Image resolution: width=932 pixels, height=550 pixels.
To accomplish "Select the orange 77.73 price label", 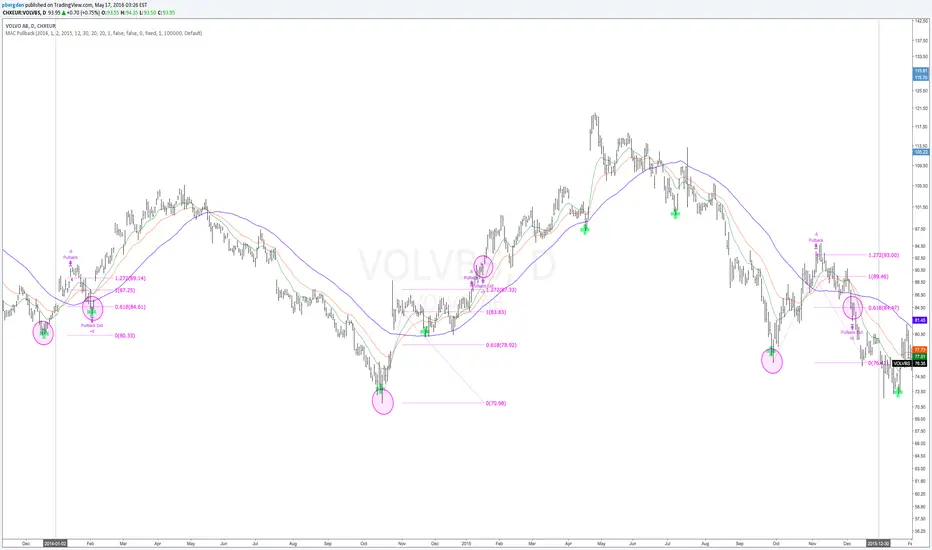I will click(x=920, y=350).
